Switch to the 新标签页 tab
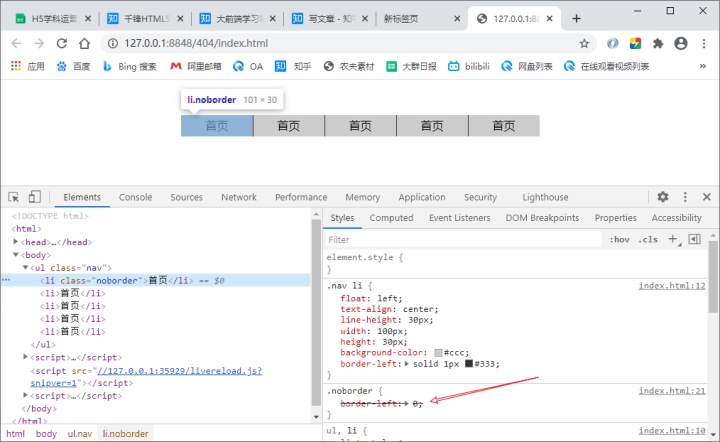The width and height of the screenshot is (720, 442). click(420, 19)
